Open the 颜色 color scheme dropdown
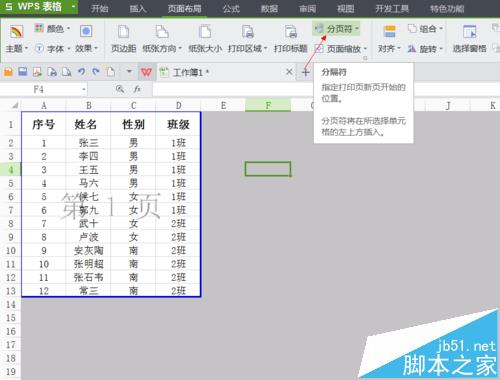The height and width of the screenshot is (380, 500). click(x=52, y=29)
